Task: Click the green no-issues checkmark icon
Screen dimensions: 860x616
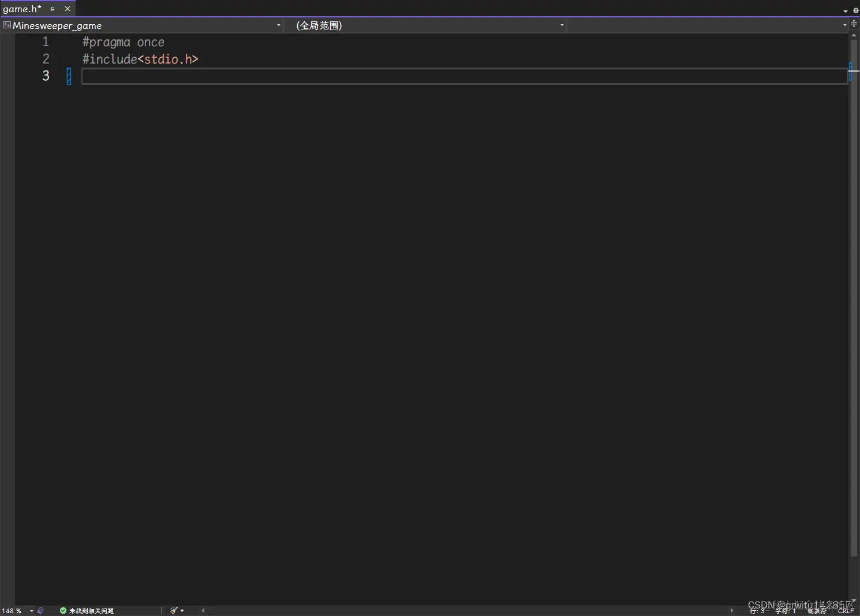Action: pos(63,611)
